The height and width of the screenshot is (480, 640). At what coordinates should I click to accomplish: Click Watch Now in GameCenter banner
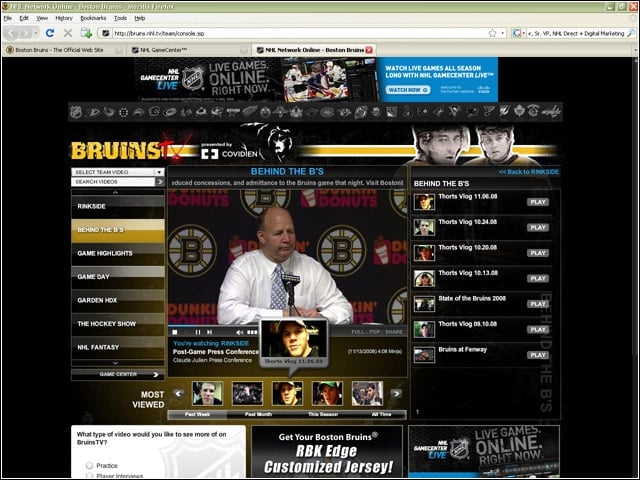407,90
